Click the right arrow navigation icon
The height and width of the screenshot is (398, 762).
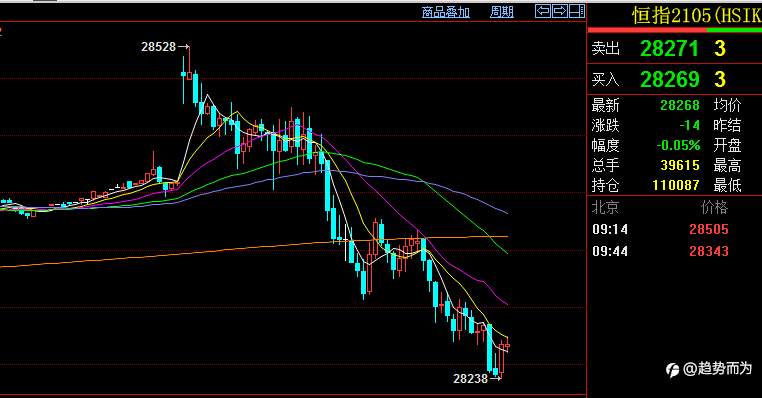pos(560,11)
